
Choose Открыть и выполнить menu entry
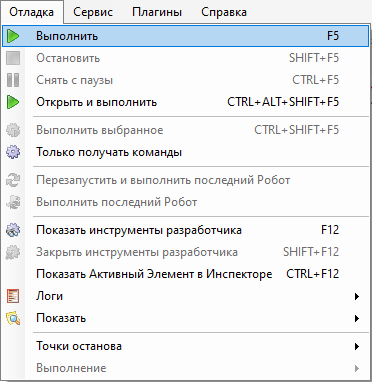(x=186, y=102)
